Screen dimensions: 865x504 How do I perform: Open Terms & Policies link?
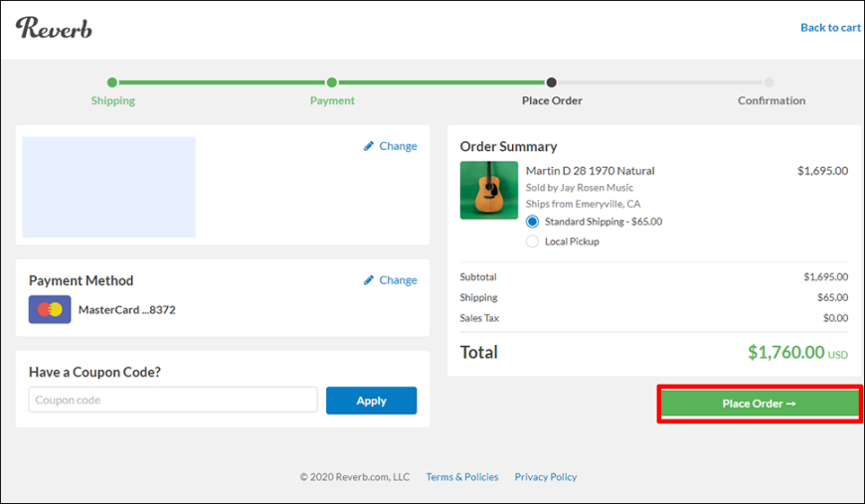pyautogui.click(x=461, y=477)
